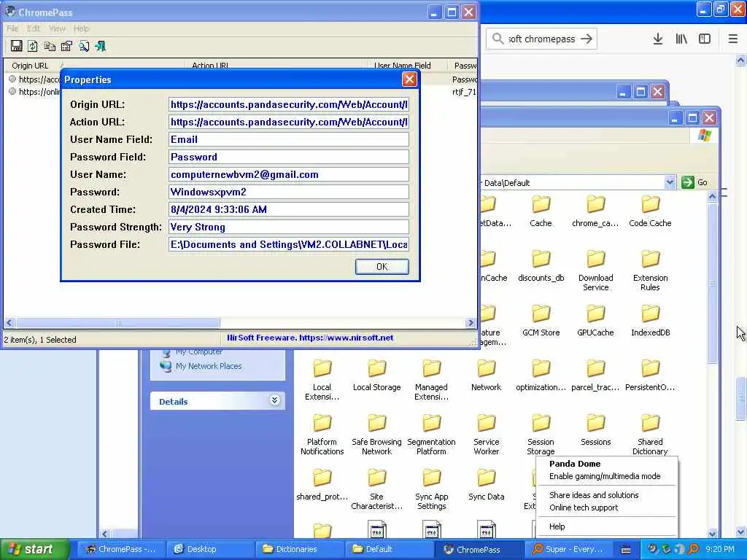Screen dimensions: 747x560
Task: Submit Firefox search with arrow button
Action: tap(587, 39)
